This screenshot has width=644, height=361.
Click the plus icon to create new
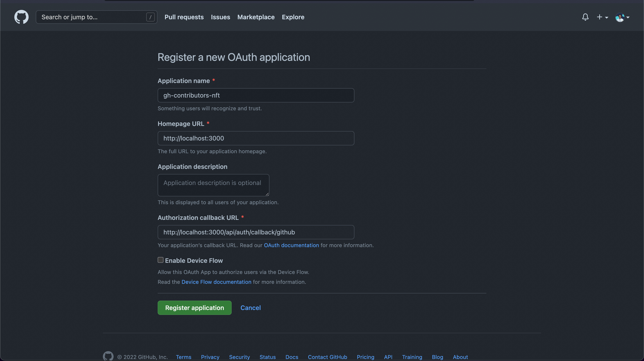(x=599, y=17)
